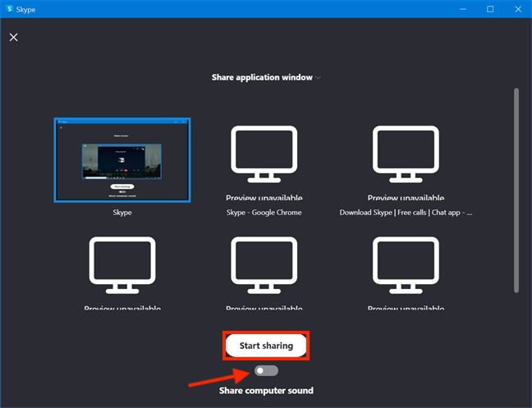Image resolution: width=532 pixels, height=408 pixels.
Task: Choose the Download Skype window monitor icon
Action: click(x=406, y=154)
